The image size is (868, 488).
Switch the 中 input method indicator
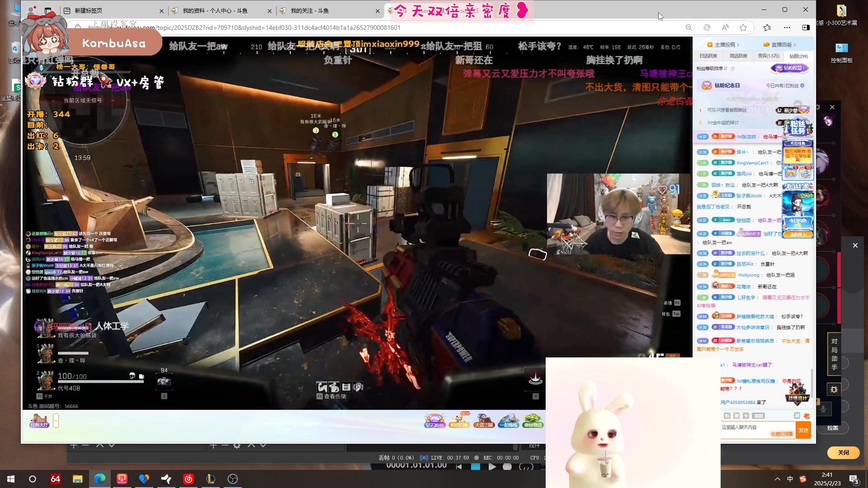(x=790, y=479)
